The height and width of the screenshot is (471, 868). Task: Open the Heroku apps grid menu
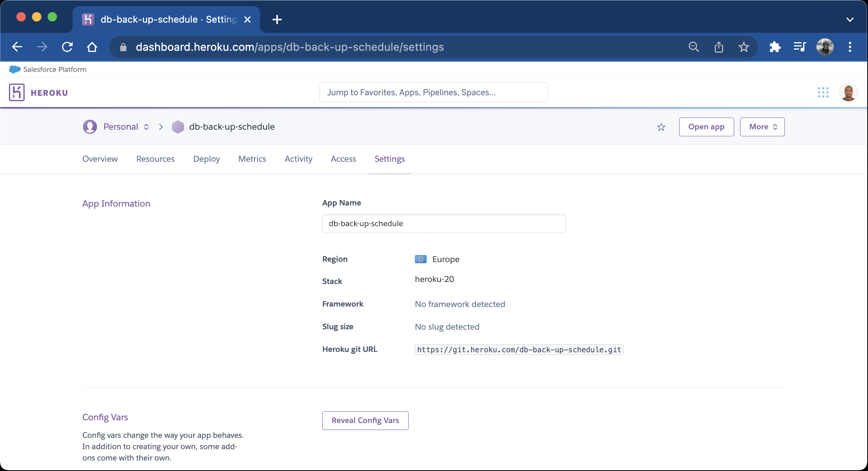point(823,92)
